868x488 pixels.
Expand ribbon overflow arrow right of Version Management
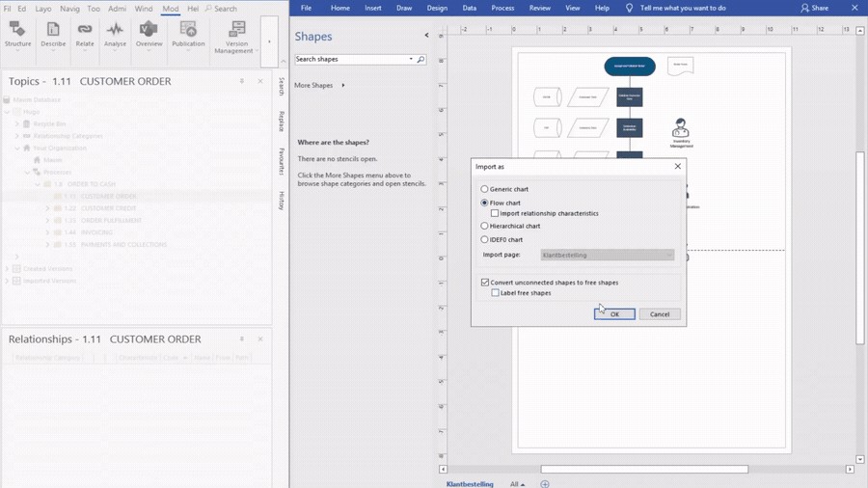click(x=270, y=41)
